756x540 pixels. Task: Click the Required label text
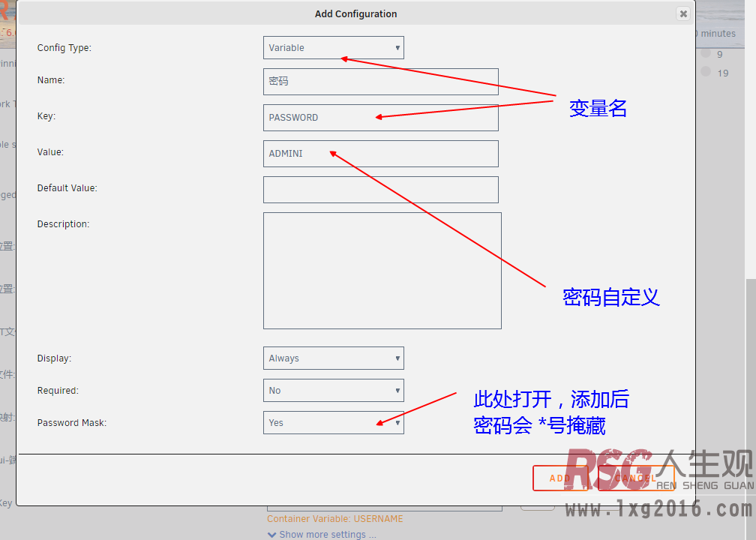tap(58, 391)
